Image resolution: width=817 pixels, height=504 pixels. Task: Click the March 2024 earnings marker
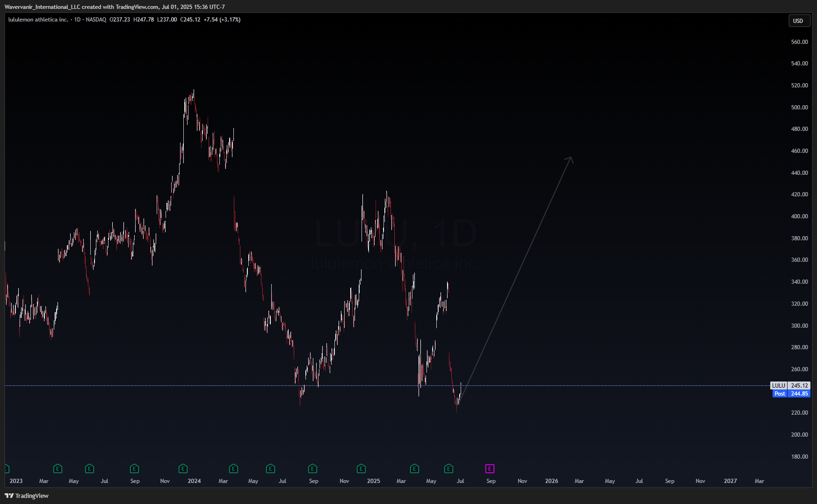point(233,468)
